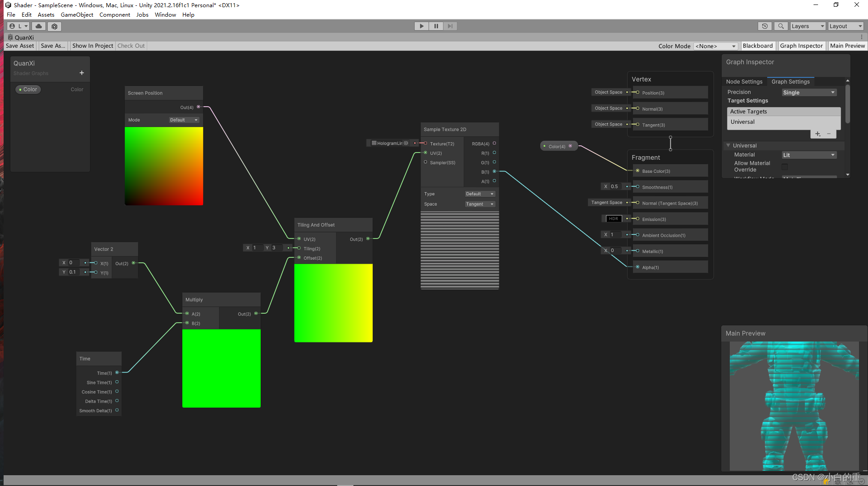Click the search magnifier icon
Viewport: 868px width, 486px height.
(x=781, y=26)
